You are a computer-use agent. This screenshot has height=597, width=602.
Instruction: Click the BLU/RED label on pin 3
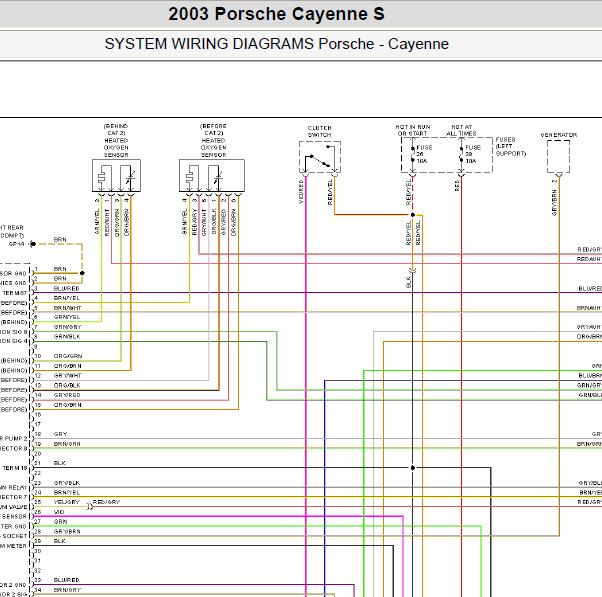coord(66,288)
